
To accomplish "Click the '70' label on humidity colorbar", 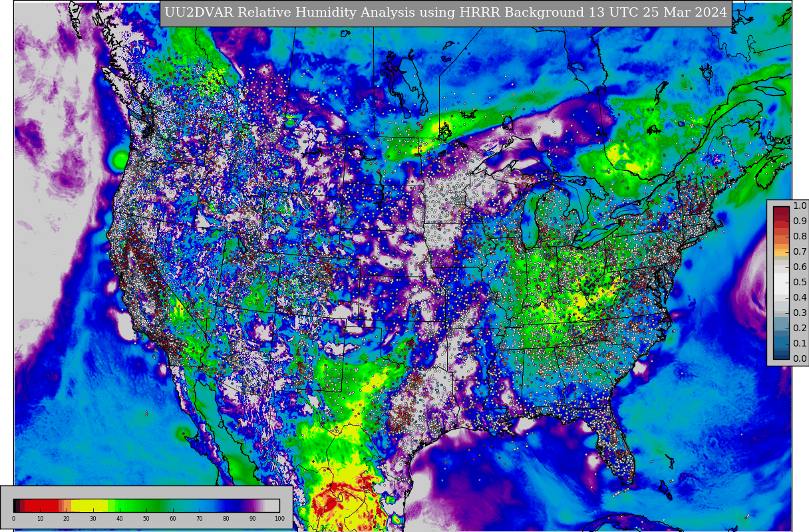I will pyautogui.click(x=200, y=518).
